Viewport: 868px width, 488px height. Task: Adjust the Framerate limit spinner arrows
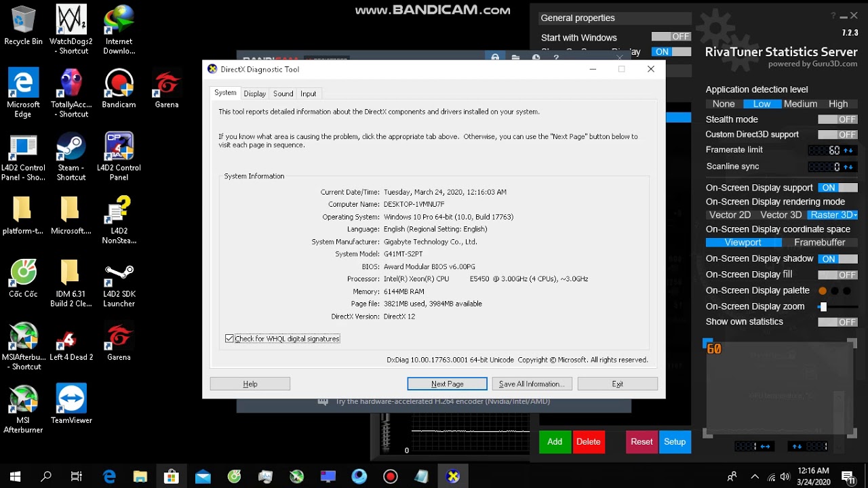point(848,150)
